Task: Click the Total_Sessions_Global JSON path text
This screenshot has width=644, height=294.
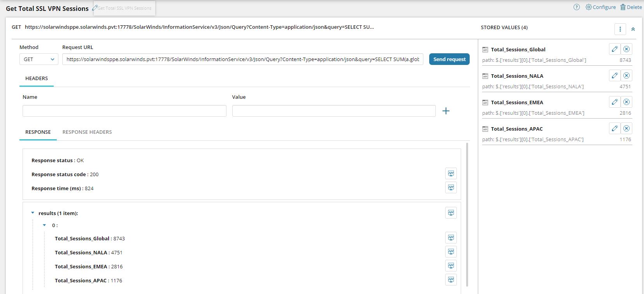Action: tap(534, 60)
